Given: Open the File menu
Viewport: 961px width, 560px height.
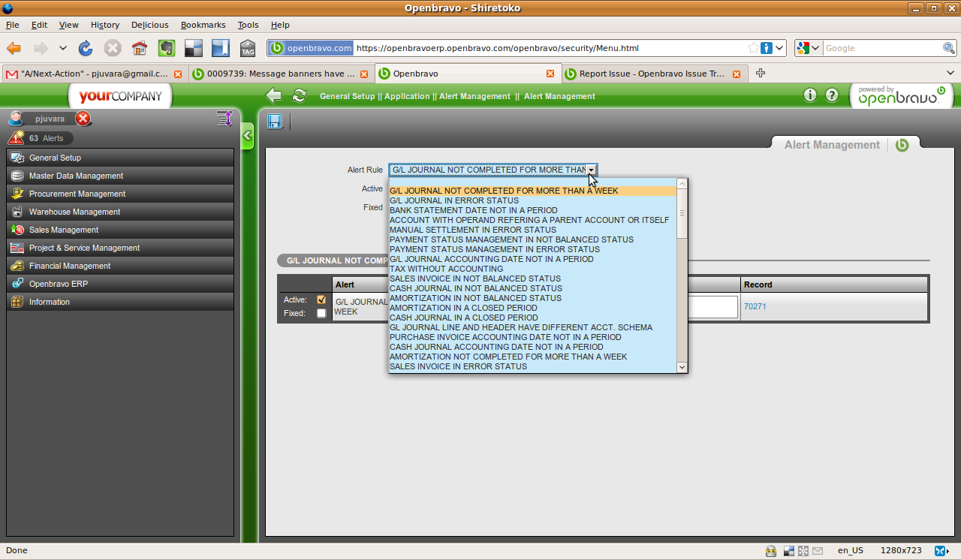Looking at the screenshot, I should click(x=13, y=25).
